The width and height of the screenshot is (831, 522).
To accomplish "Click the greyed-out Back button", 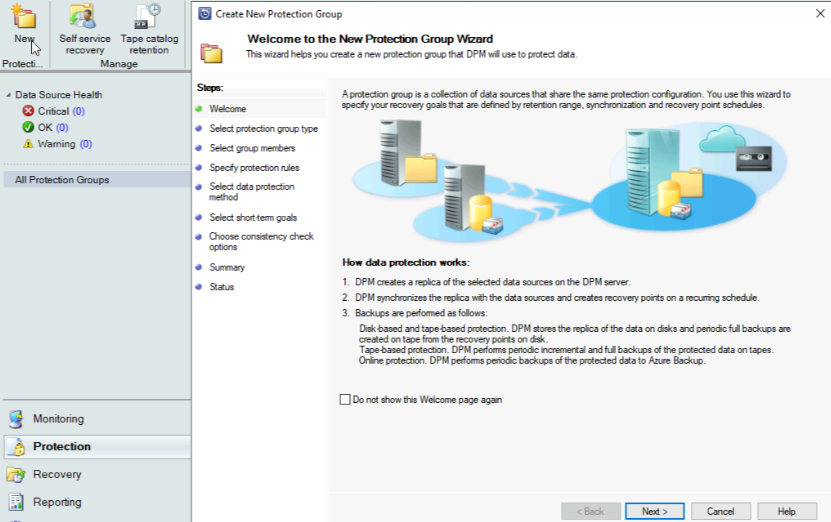I will [x=591, y=511].
